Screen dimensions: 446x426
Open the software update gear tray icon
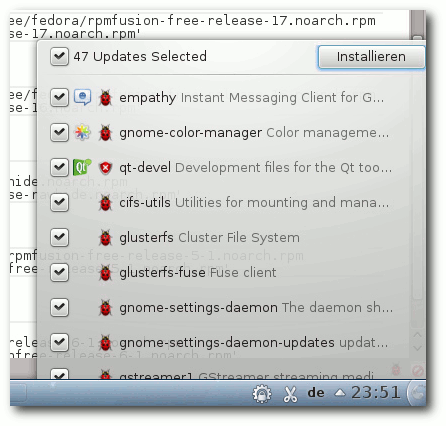coord(262,394)
